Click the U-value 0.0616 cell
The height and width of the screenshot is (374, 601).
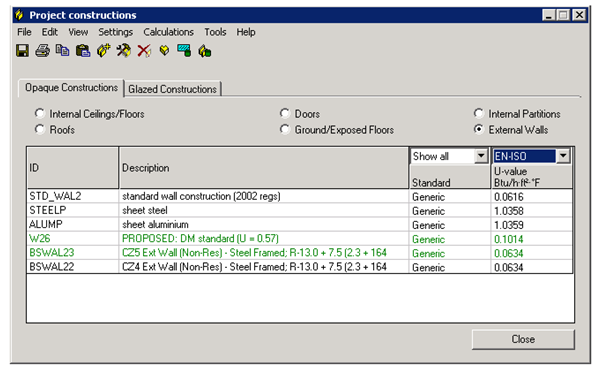click(x=532, y=197)
